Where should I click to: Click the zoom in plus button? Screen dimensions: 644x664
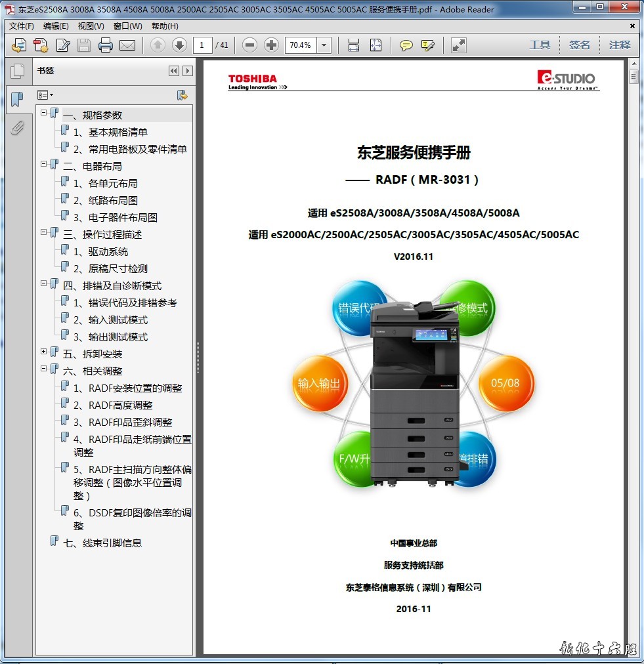point(271,45)
